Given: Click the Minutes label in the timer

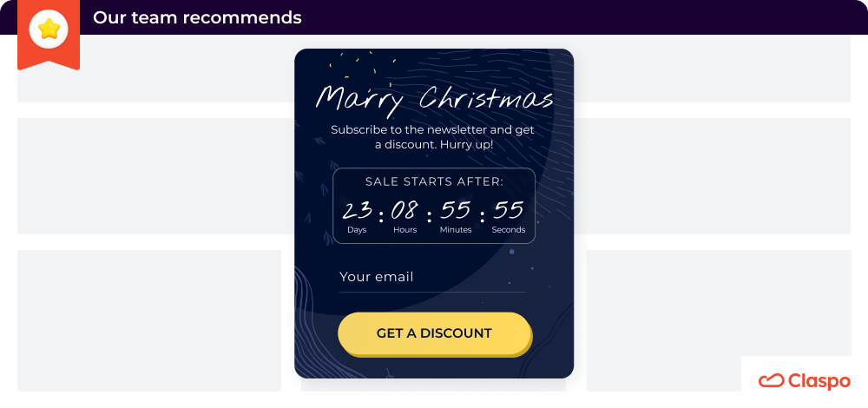Looking at the screenshot, I should [456, 230].
